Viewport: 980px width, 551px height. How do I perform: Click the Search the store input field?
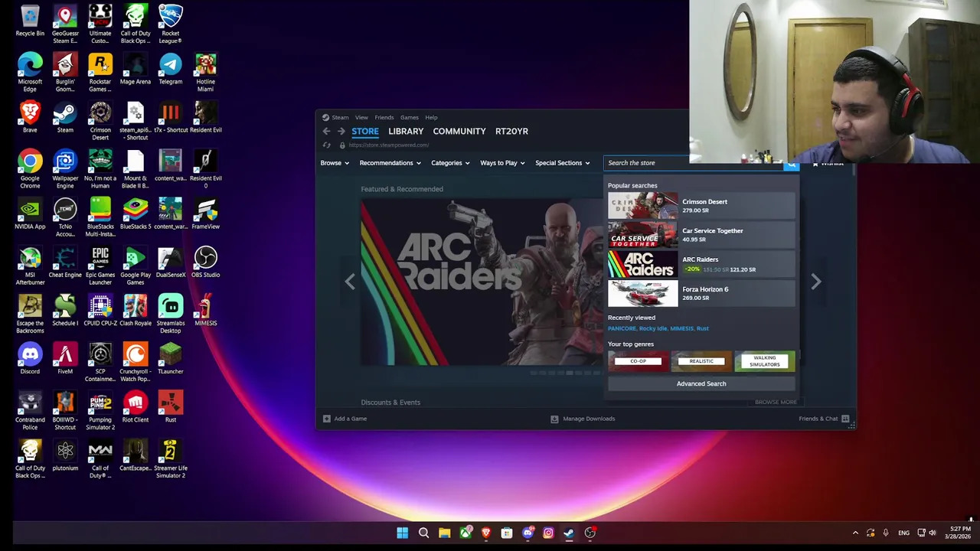(693, 163)
